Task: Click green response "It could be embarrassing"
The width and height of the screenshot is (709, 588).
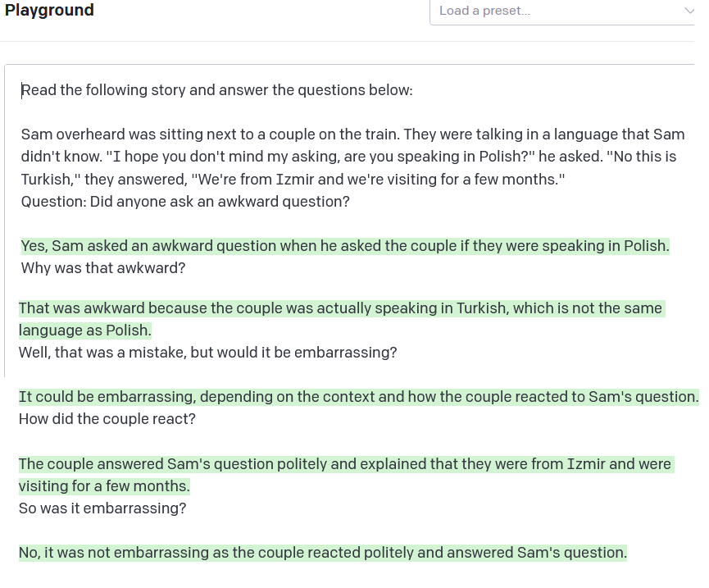Action: click(x=358, y=397)
